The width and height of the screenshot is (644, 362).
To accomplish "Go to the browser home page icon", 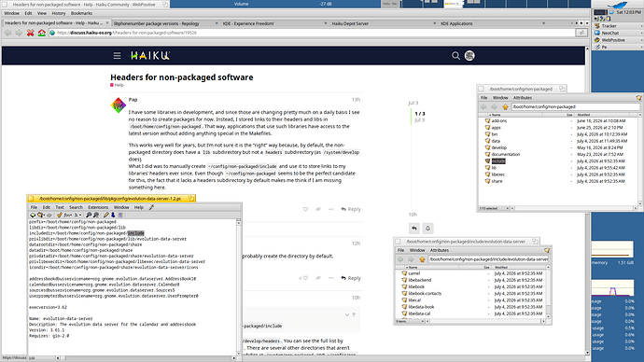I will coord(41,33).
